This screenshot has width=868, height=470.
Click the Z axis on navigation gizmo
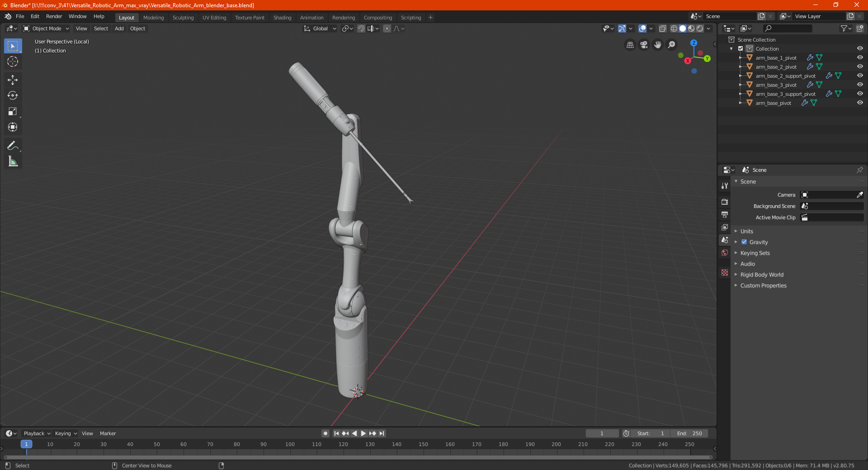693,43
